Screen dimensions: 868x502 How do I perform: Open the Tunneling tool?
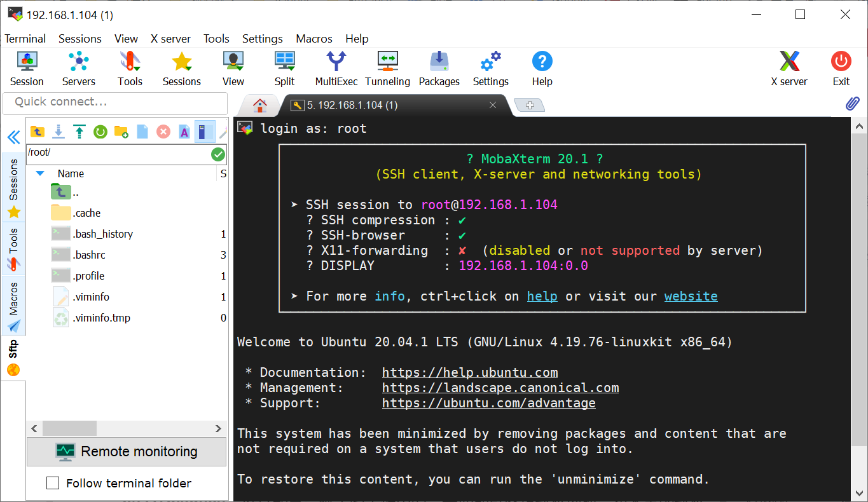click(x=388, y=68)
